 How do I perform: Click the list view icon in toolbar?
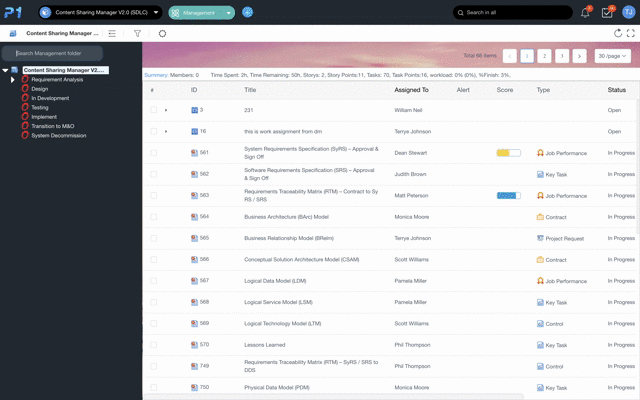[x=112, y=33]
